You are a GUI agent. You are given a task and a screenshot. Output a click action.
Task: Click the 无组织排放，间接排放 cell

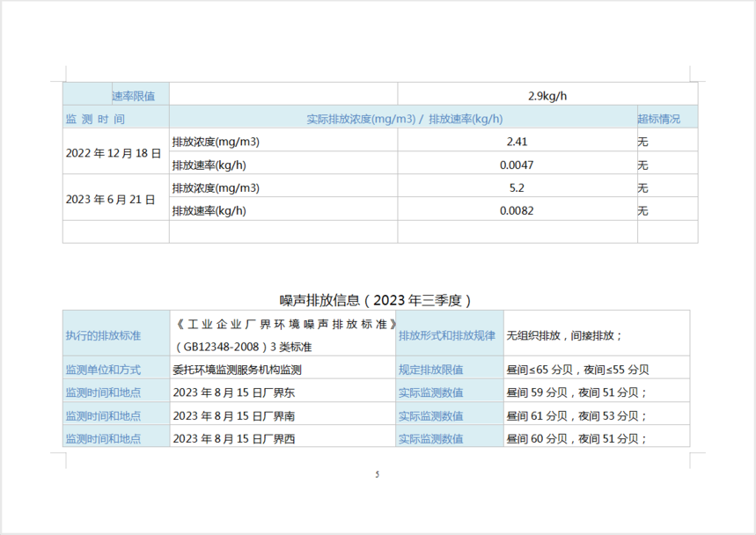(x=564, y=335)
